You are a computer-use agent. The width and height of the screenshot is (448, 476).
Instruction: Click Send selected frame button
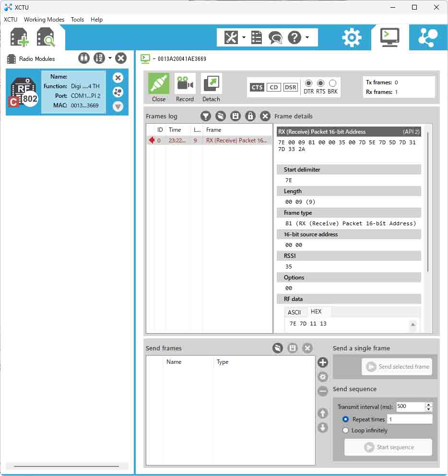(397, 367)
